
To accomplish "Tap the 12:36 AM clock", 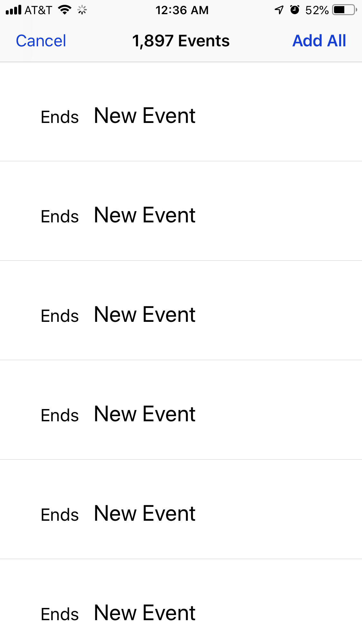I will pyautogui.click(x=182, y=10).
